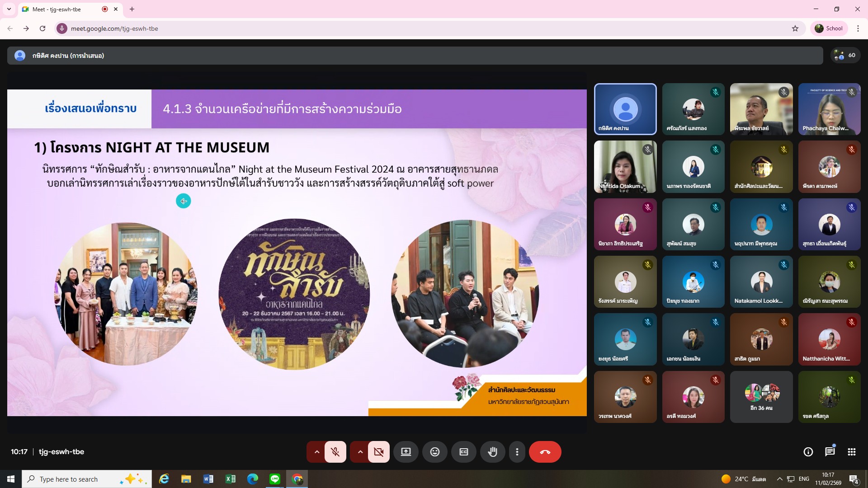Expand video settings arrow beside camera
Screen dimensions: 868x488
point(360,452)
